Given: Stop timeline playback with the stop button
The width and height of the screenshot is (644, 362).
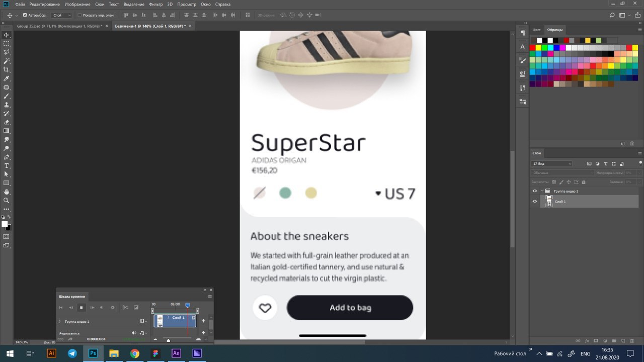Looking at the screenshot, I should (81, 307).
